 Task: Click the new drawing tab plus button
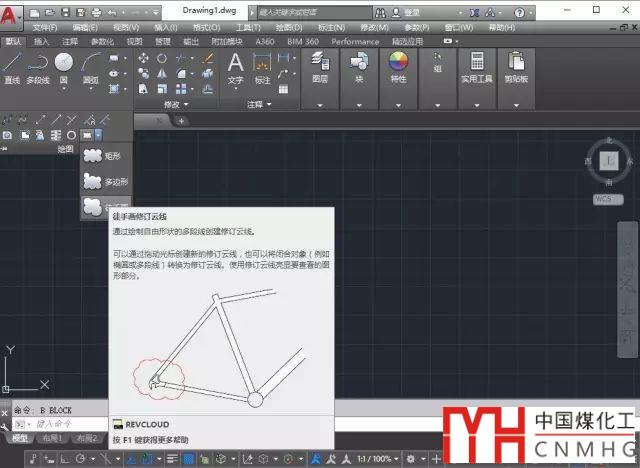pyautogui.click(x=182, y=120)
